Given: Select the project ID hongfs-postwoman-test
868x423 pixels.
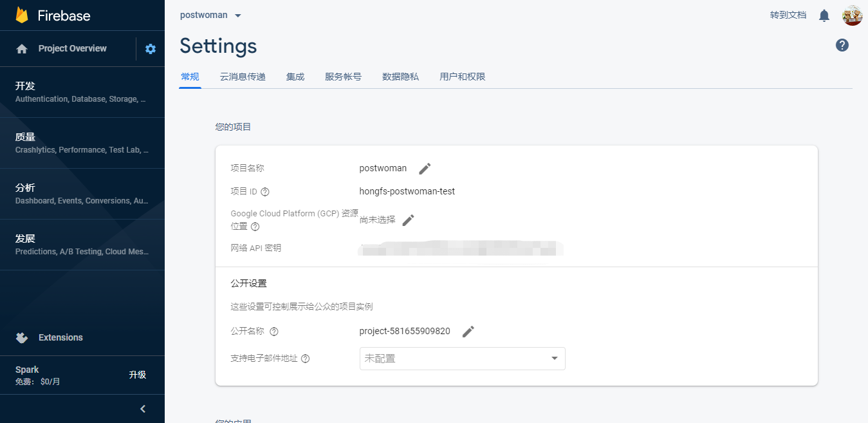Looking at the screenshot, I should pyautogui.click(x=407, y=191).
